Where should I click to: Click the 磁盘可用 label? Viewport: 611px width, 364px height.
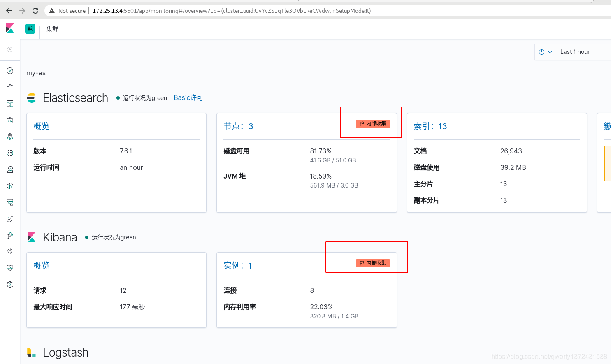(x=237, y=151)
